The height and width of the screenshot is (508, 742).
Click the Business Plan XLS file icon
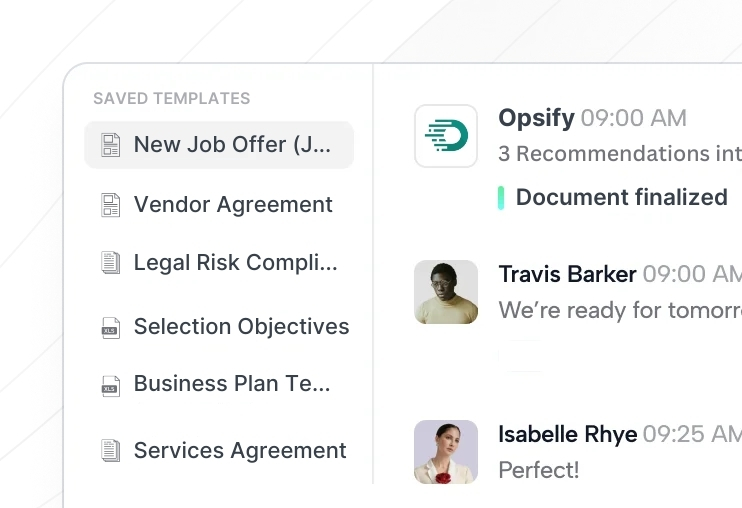pyautogui.click(x=110, y=385)
